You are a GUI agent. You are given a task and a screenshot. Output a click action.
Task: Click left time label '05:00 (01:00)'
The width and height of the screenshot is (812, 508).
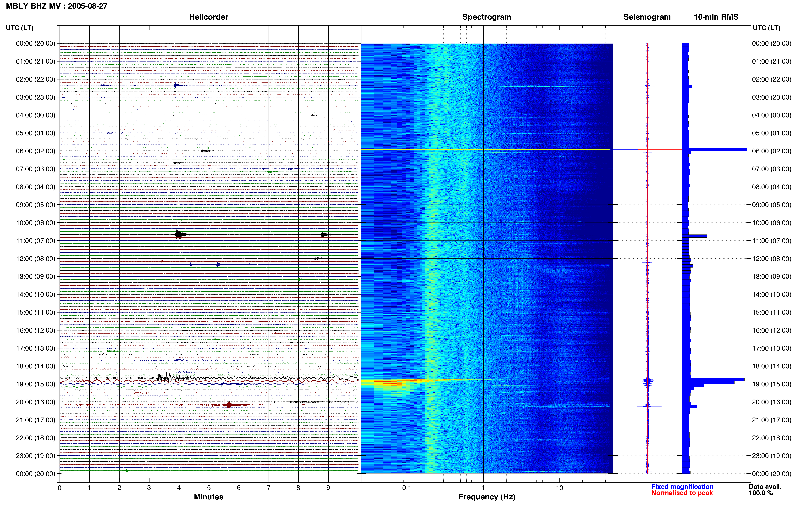coord(36,133)
